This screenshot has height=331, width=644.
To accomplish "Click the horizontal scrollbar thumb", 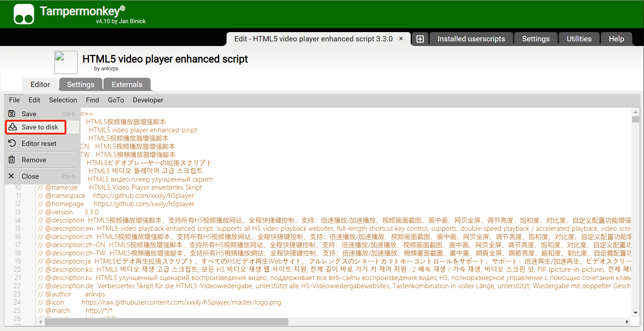I will click(167, 322).
